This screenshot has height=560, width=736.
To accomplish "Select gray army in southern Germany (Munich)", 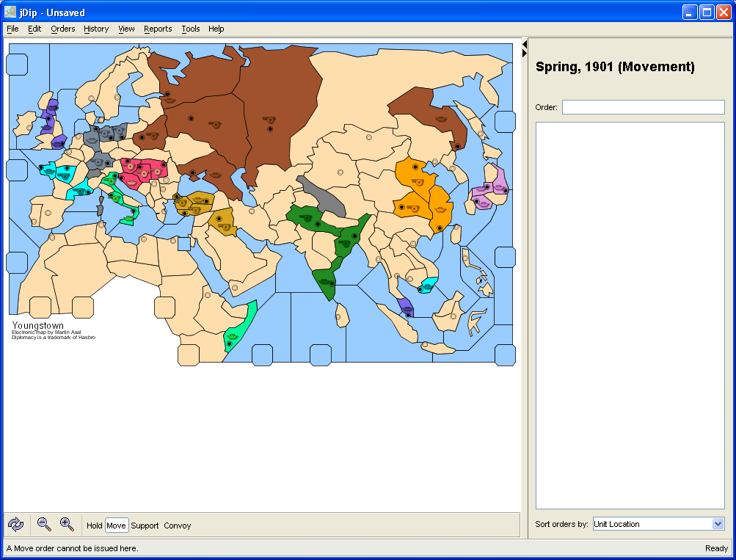I will (97, 162).
